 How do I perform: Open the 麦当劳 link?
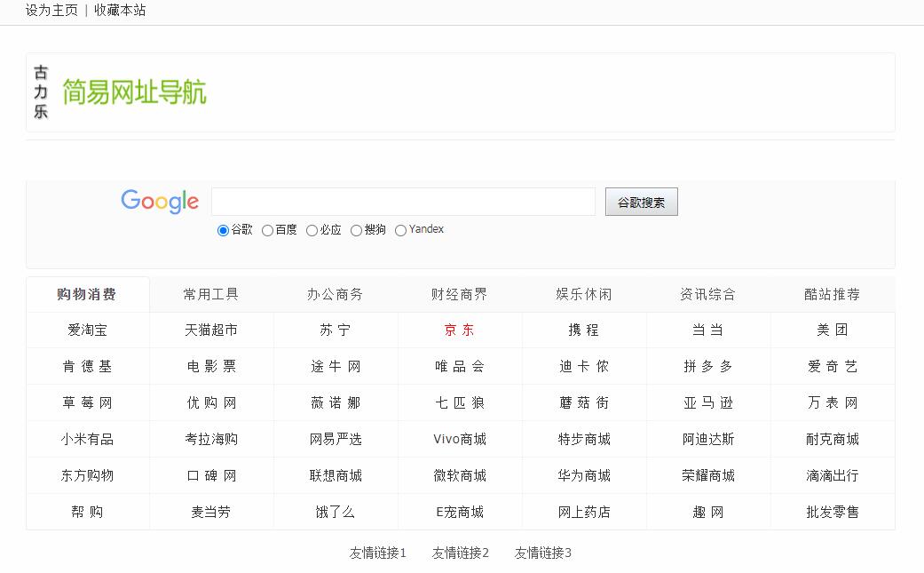pyautogui.click(x=211, y=512)
